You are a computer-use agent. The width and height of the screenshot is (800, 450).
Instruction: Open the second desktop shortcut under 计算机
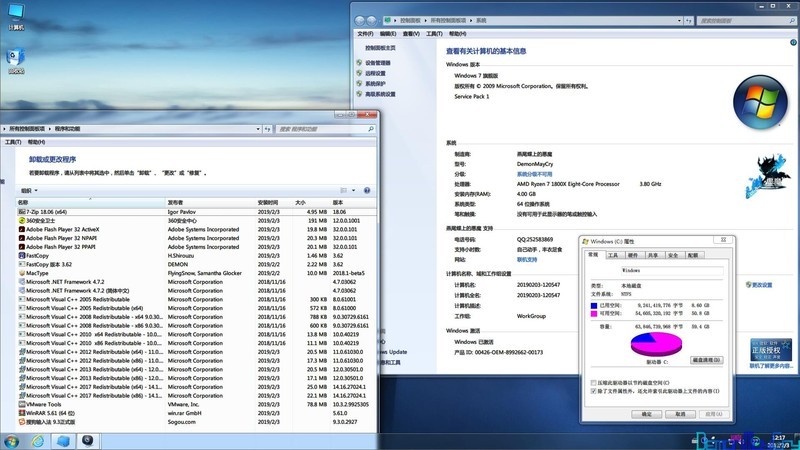(x=16, y=61)
